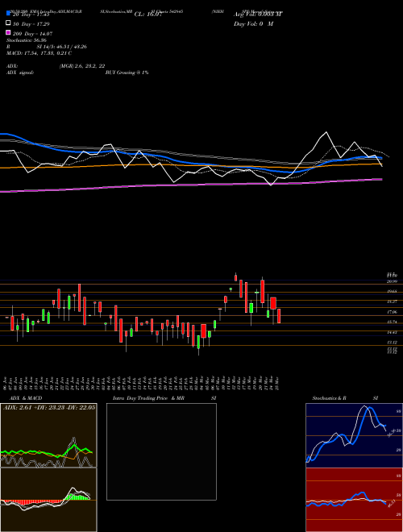Click the 19.68 price axis label
Screen dimensions: 403x532
click(x=393, y=292)
